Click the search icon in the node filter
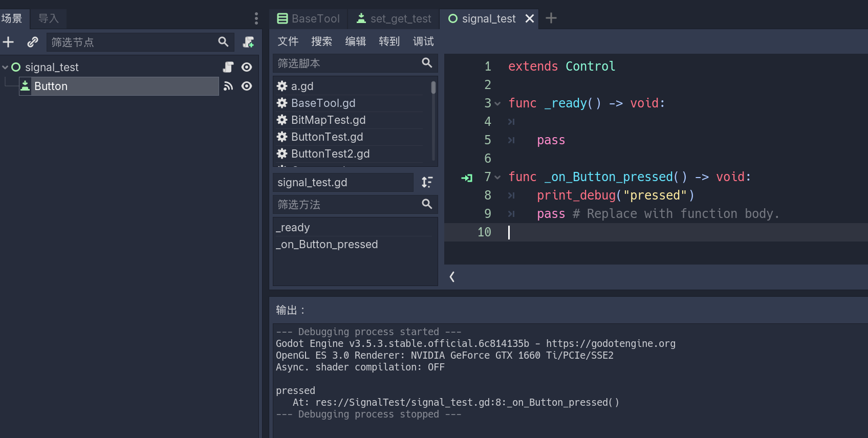The height and width of the screenshot is (438, 868). [x=223, y=42]
